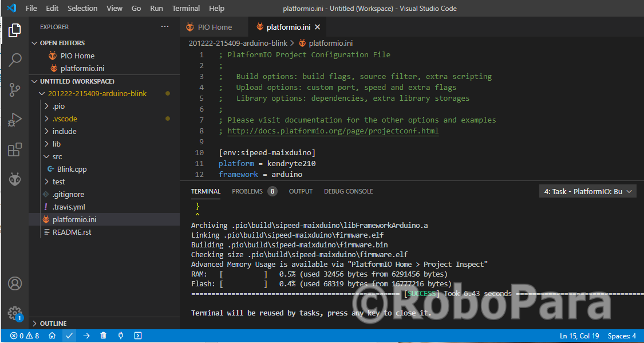
Task: Open the PlatformIO alien icon in activity bar
Action: coord(15,179)
